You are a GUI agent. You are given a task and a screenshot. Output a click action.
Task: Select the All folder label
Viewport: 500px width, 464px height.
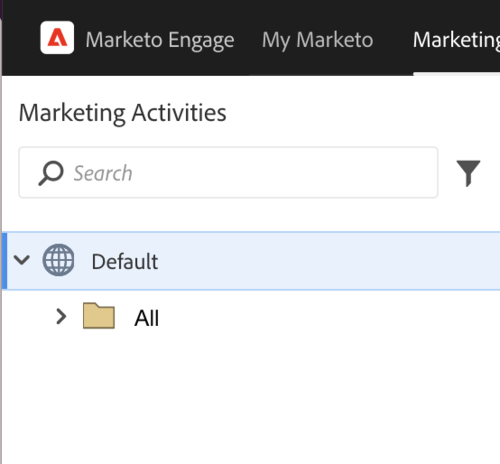pos(147,318)
